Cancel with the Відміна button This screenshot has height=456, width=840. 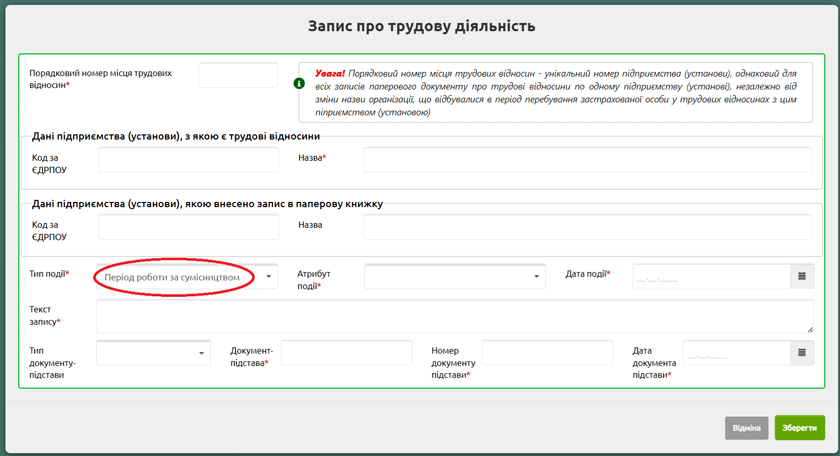(746, 428)
